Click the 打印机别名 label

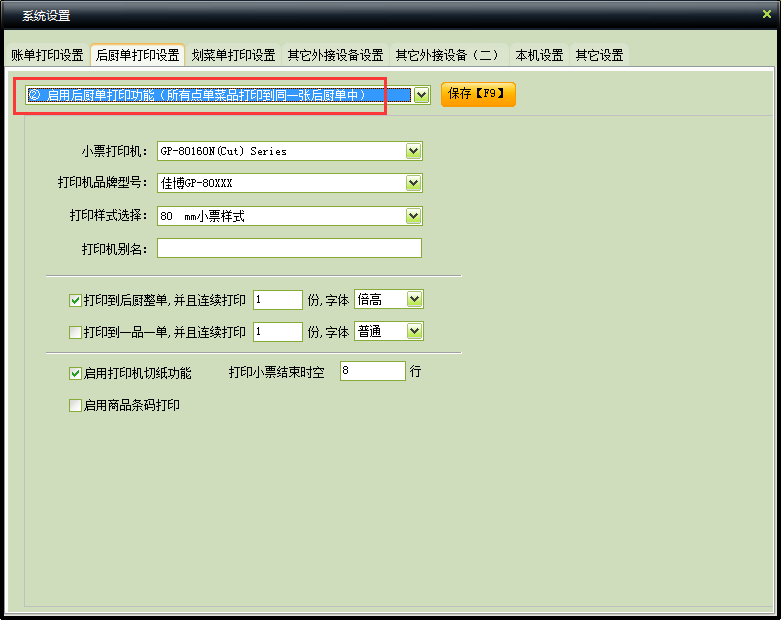tap(115, 248)
